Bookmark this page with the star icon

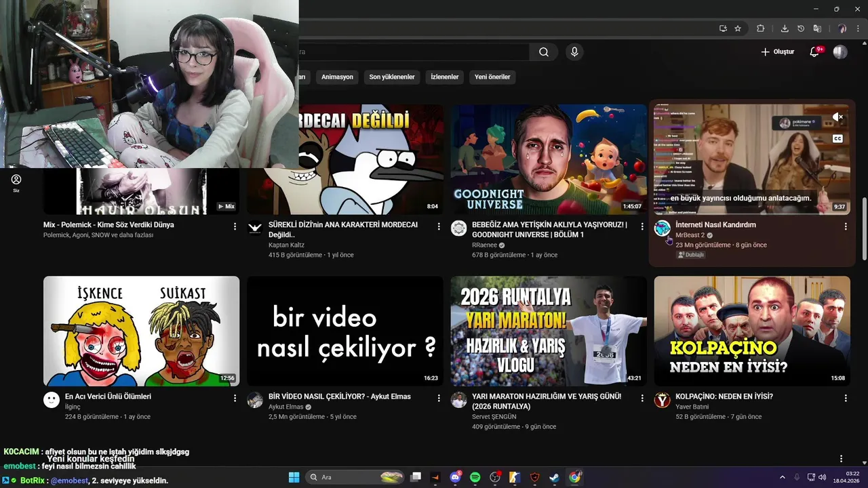738,28
